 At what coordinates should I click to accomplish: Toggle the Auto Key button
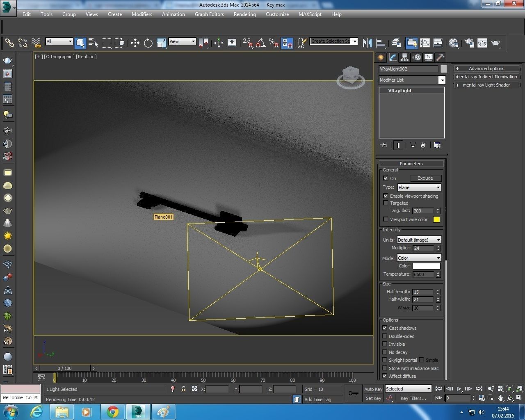pyautogui.click(x=373, y=389)
